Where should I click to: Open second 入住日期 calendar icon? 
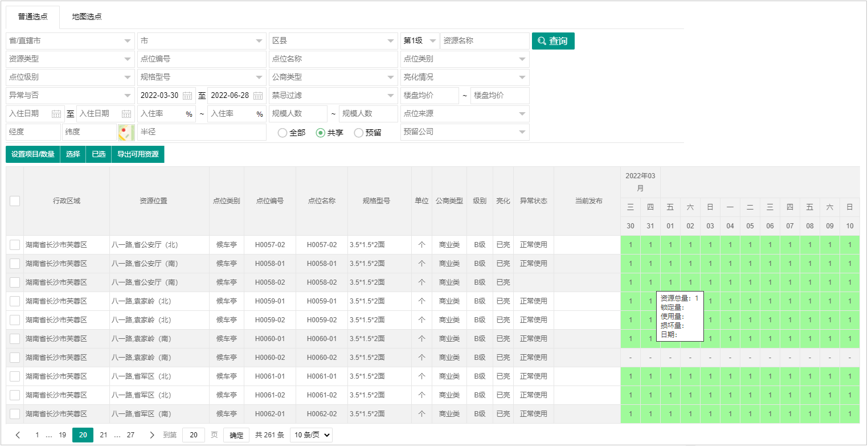tap(126, 114)
